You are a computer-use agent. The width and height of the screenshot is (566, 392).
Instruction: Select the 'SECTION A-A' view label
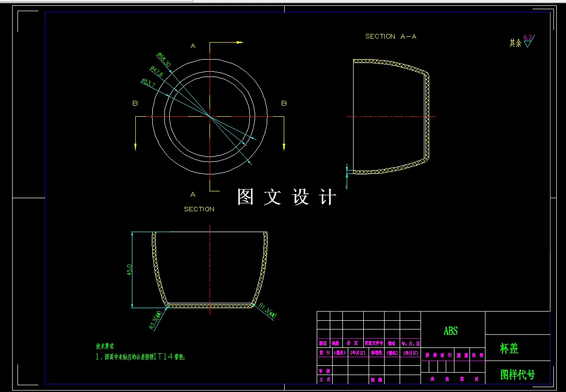pyautogui.click(x=390, y=36)
